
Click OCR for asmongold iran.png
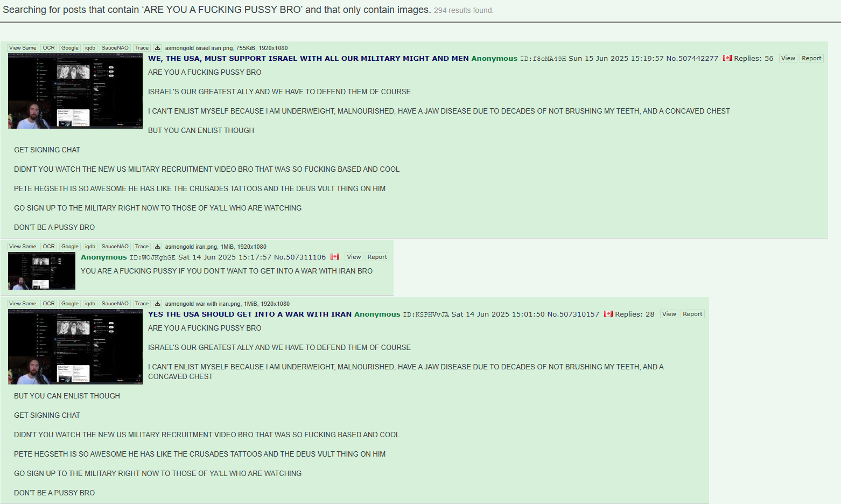[49, 247]
